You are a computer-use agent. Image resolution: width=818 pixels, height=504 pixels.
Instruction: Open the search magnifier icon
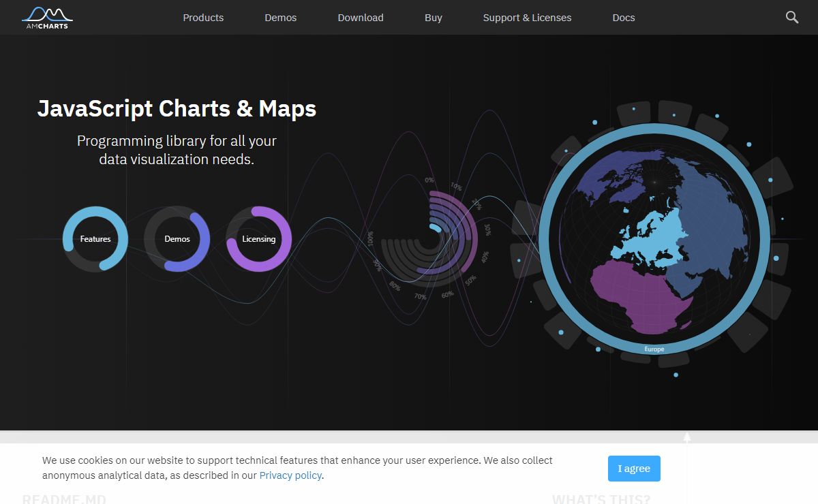tap(791, 18)
